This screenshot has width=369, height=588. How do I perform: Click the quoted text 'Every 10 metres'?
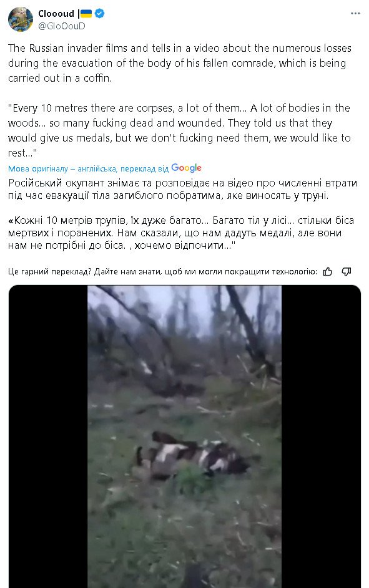[x=179, y=130]
